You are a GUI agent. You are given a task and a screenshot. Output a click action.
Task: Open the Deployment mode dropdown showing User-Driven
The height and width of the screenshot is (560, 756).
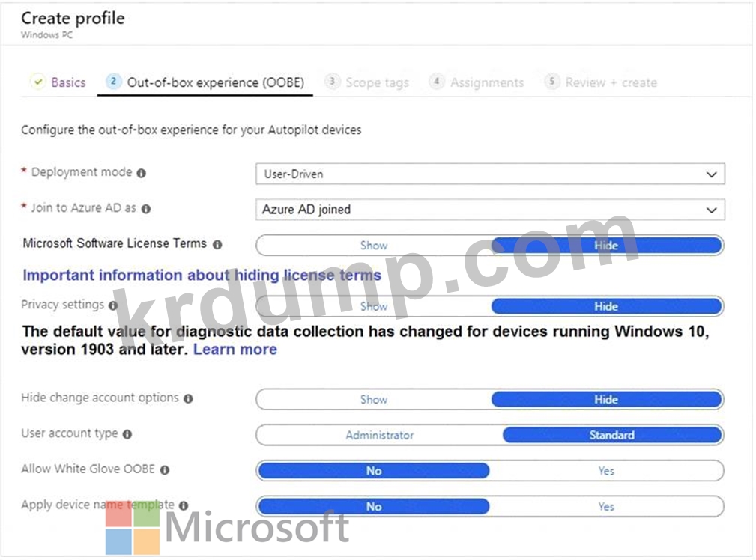pos(490,174)
